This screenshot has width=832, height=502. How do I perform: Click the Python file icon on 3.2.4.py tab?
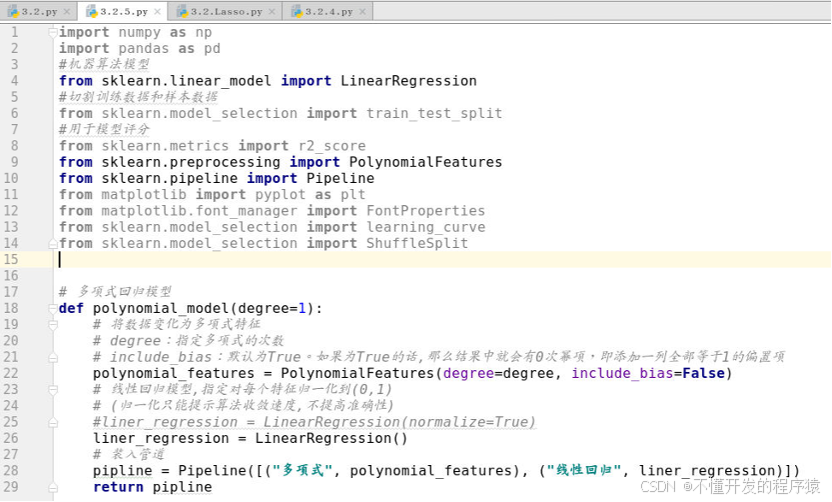pyautogui.click(x=296, y=11)
